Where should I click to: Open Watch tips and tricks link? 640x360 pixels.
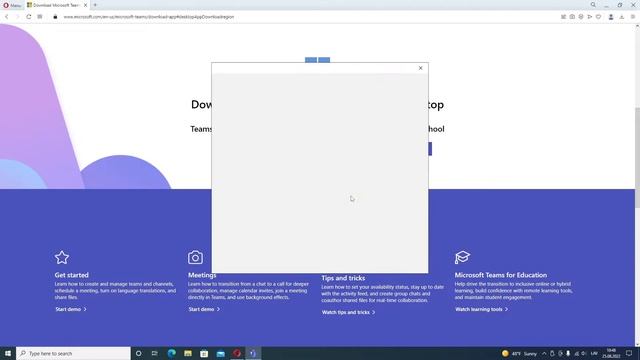pos(348,312)
